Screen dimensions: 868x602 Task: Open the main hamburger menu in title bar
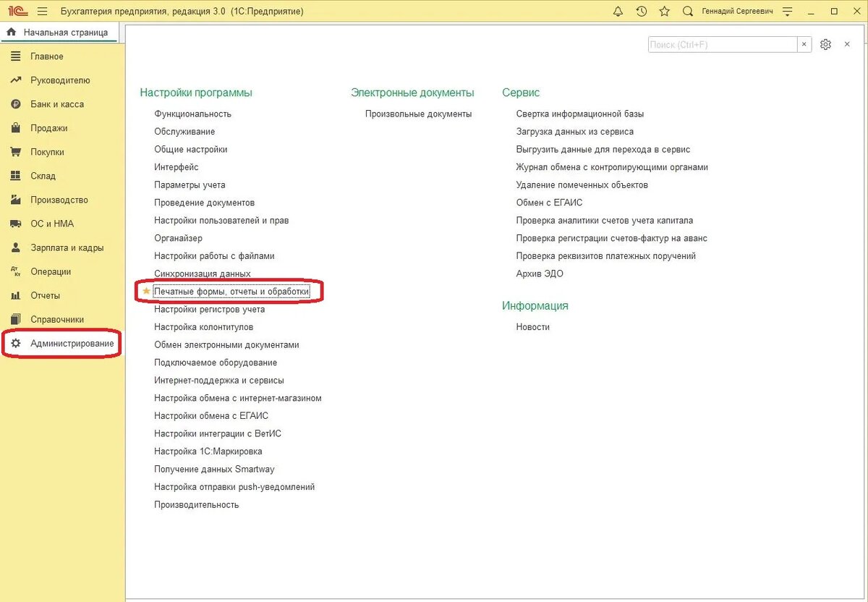point(41,12)
